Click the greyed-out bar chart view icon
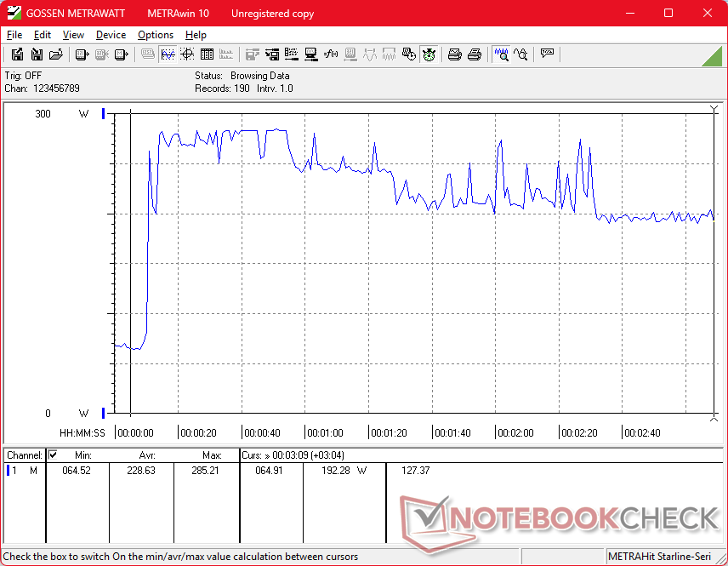The width and height of the screenshot is (728, 566). click(226, 54)
